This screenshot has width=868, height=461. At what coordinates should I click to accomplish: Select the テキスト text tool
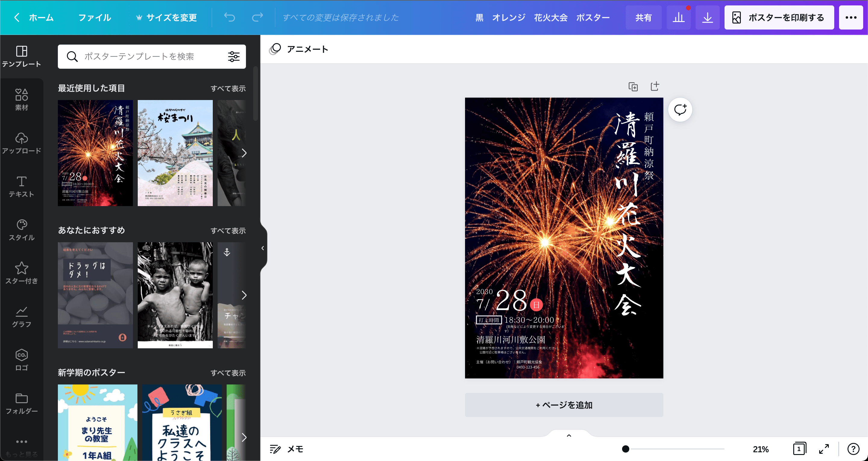22,186
